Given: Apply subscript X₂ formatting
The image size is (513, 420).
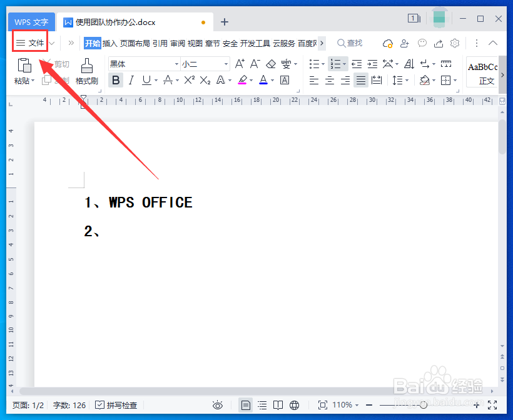Looking at the screenshot, I should click(205, 80).
